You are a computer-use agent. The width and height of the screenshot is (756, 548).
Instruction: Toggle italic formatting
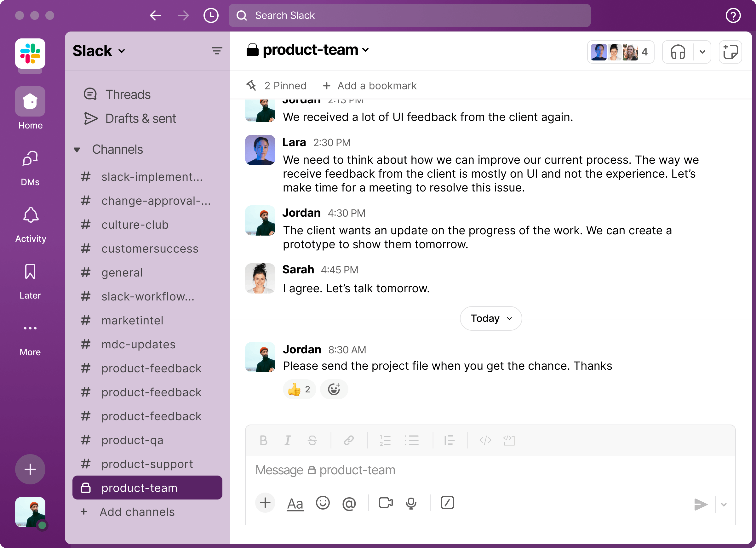pos(287,440)
